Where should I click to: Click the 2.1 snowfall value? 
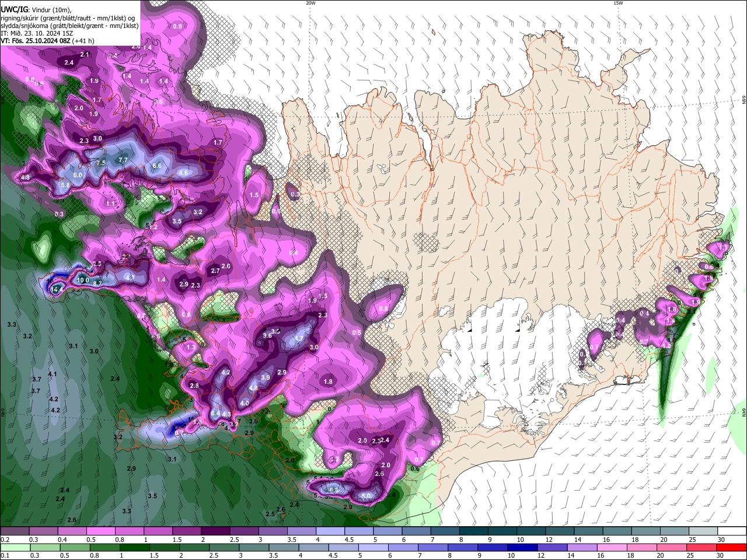click(85, 54)
